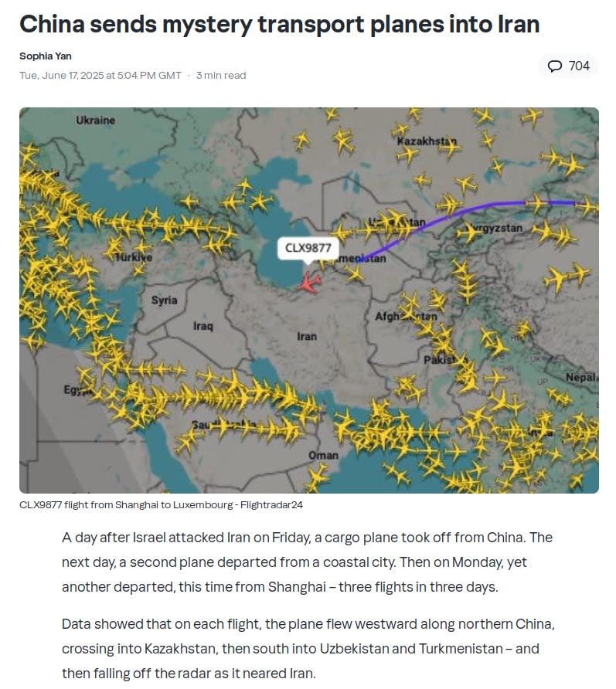616x689 pixels.
Task: Click the Iraq label on the map
Action: tap(202, 326)
